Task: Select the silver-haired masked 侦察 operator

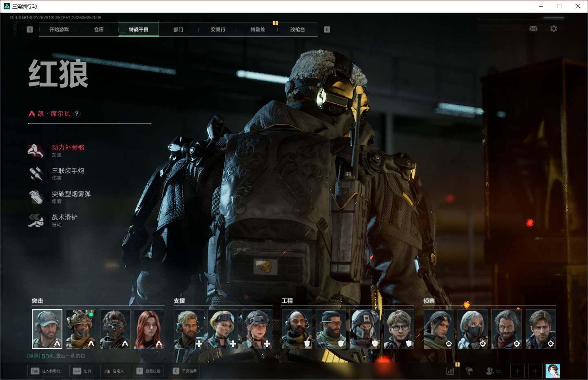Action: pos(473,329)
